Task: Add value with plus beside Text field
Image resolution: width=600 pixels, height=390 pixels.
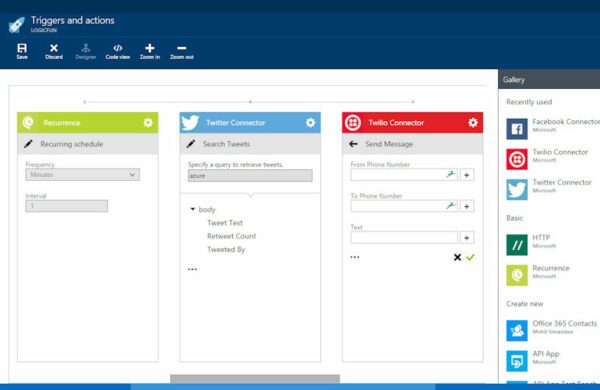Action: coord(466,238)
